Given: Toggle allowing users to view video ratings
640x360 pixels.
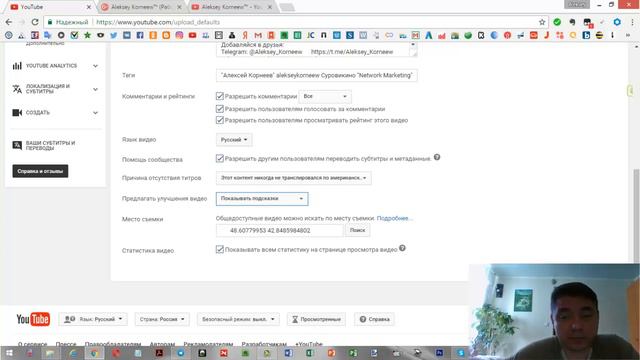Looking at the screenshot, I should (220, 120).
